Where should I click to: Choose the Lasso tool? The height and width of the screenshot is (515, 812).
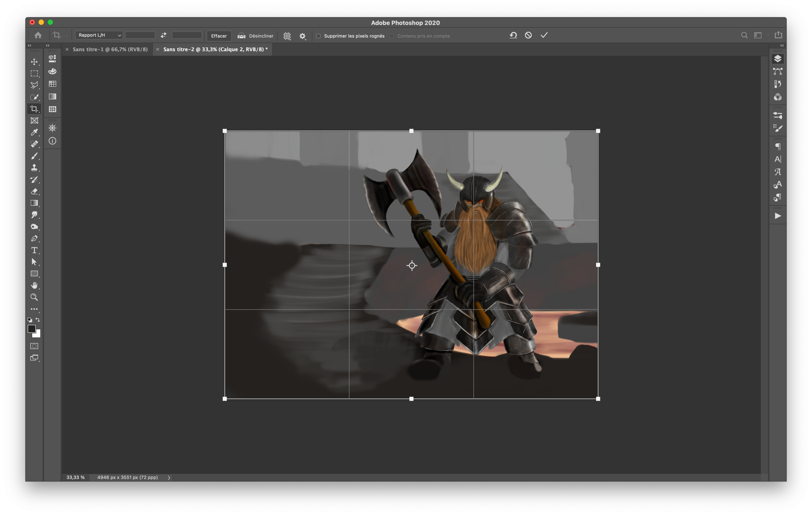[34, 85]
